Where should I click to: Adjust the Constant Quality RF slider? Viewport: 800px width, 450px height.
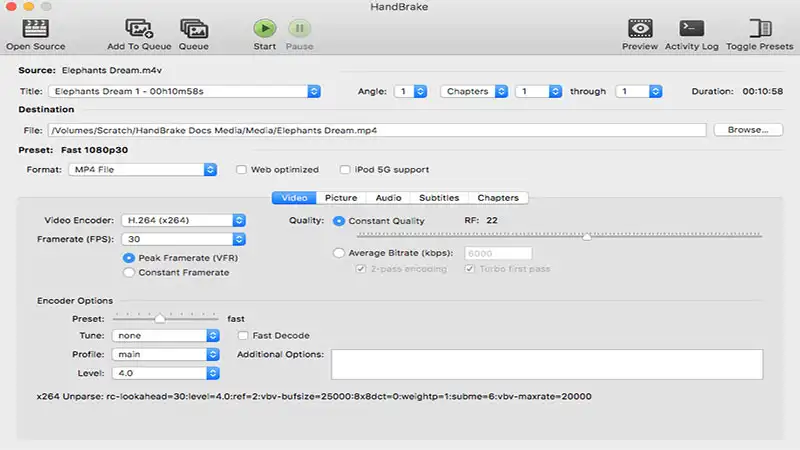coord(586,237)
